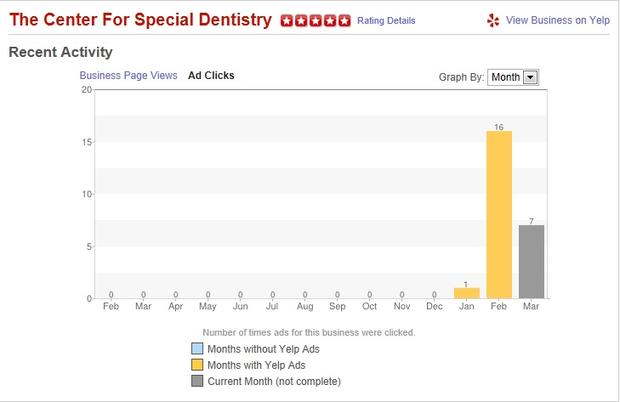This screenshot has height=402, width=620.
Task: Click the gray March bar showing 7
Action: [531, 262]
